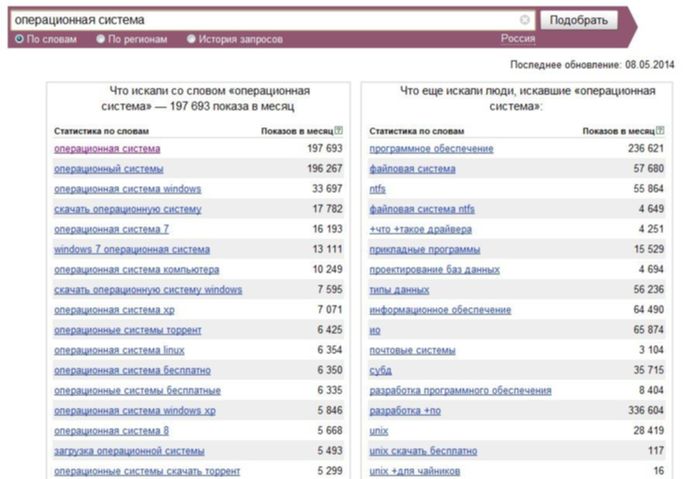688x479 pixels.
Task: Select the 'По словам' radio button
Action: [19, 39]
